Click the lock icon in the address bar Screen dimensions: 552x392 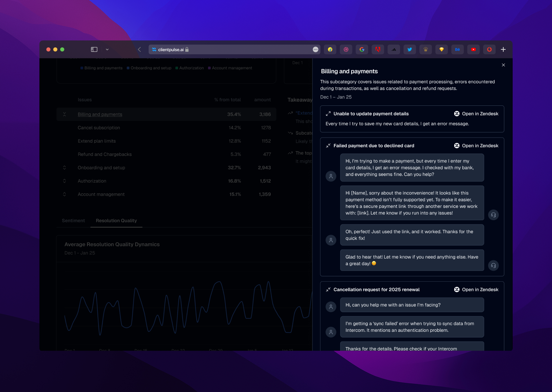[187, 49]
